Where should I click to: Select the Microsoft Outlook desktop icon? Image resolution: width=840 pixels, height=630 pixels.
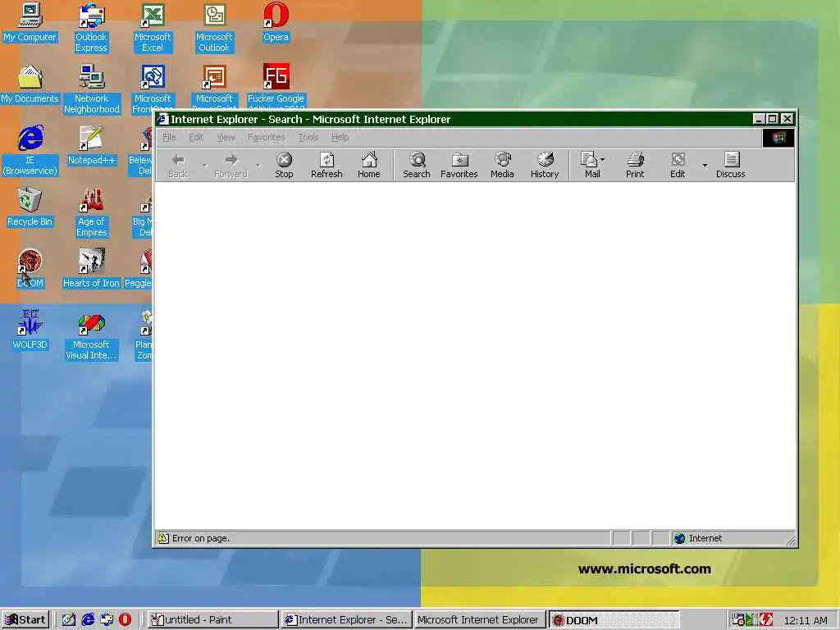214,27
